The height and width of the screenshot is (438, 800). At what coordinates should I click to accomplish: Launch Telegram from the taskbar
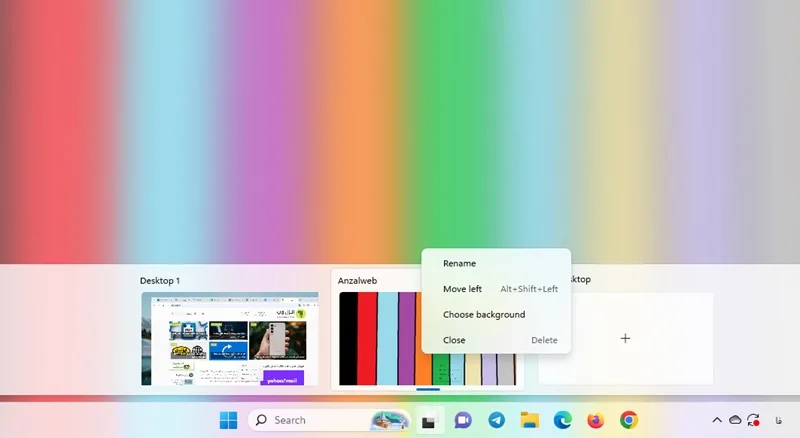tap(496, 420)
